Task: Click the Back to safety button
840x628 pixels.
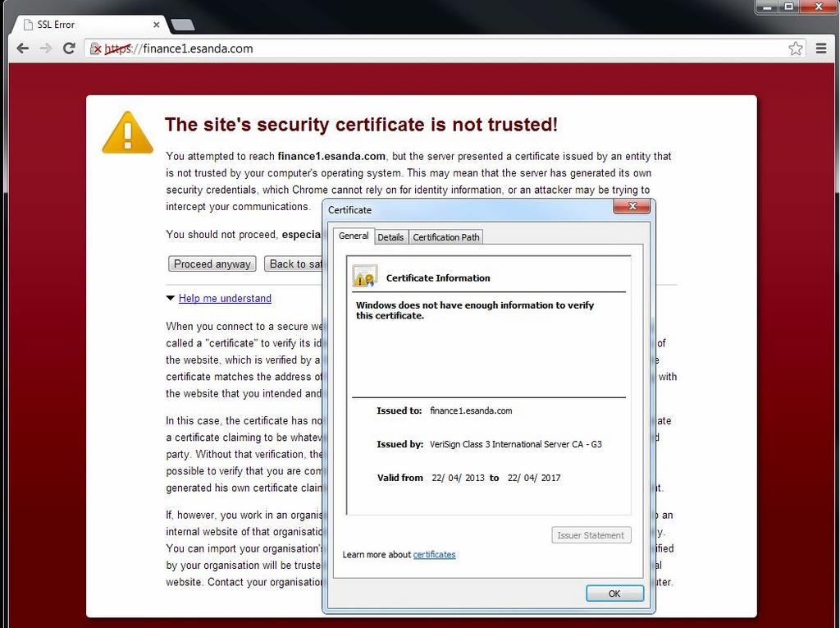Action: [x=294, y=264]
